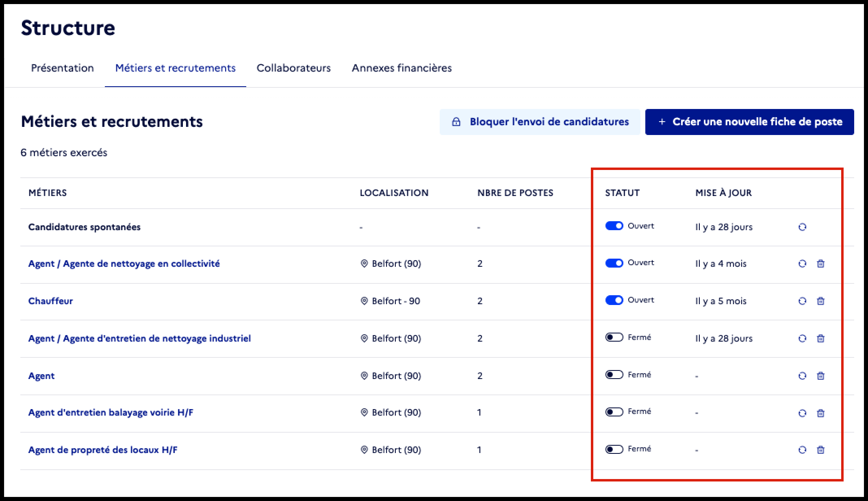Open the plain Agent job link
This screenshot has height=501, width=868.
(x=41, y=376)
